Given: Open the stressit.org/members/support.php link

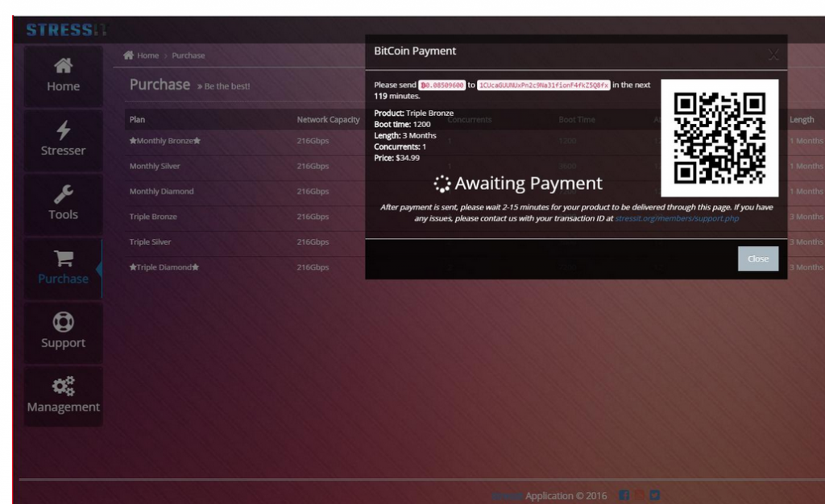Looking at the screenshot, I should tap(677, 218).
